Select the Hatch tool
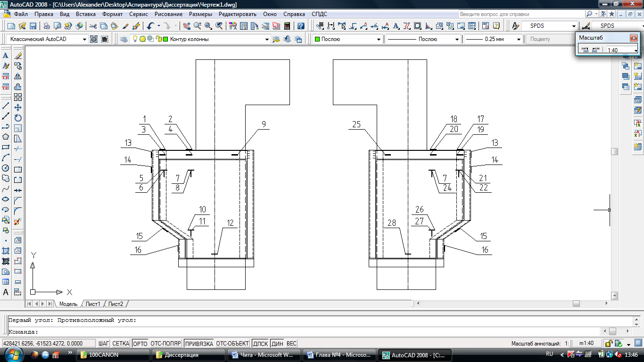The height and width of the screenshot is (362, 644). pos(6,251)
